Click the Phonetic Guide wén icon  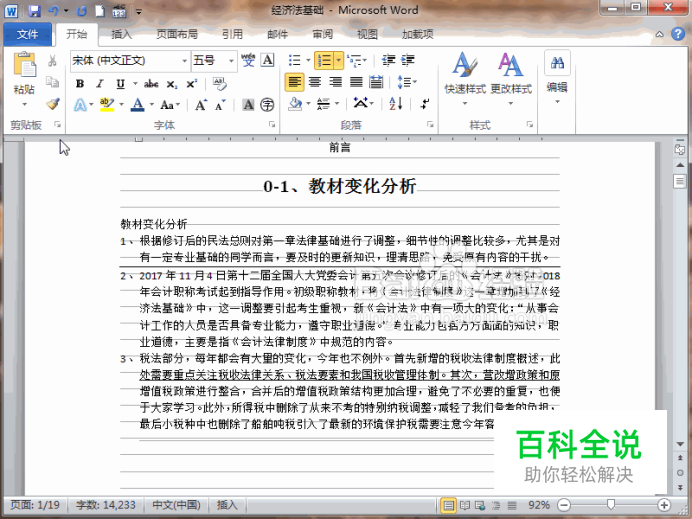tap(248, 60)
